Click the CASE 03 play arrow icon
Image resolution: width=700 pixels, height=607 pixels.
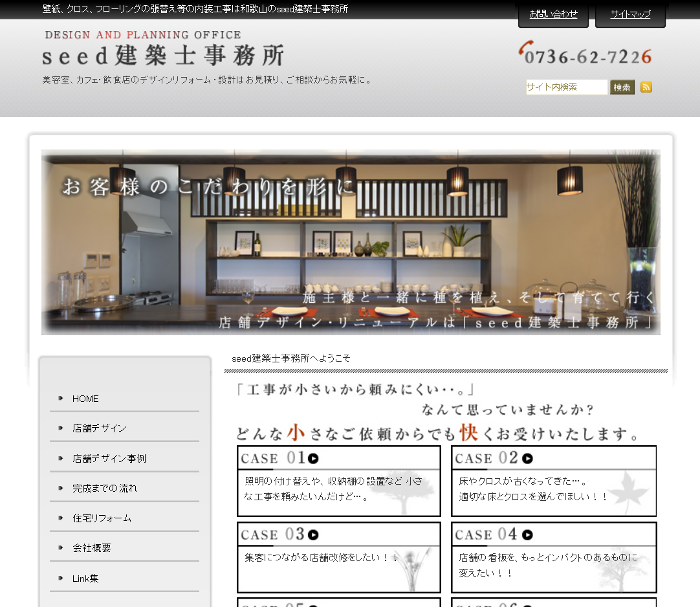click(314, 535)
